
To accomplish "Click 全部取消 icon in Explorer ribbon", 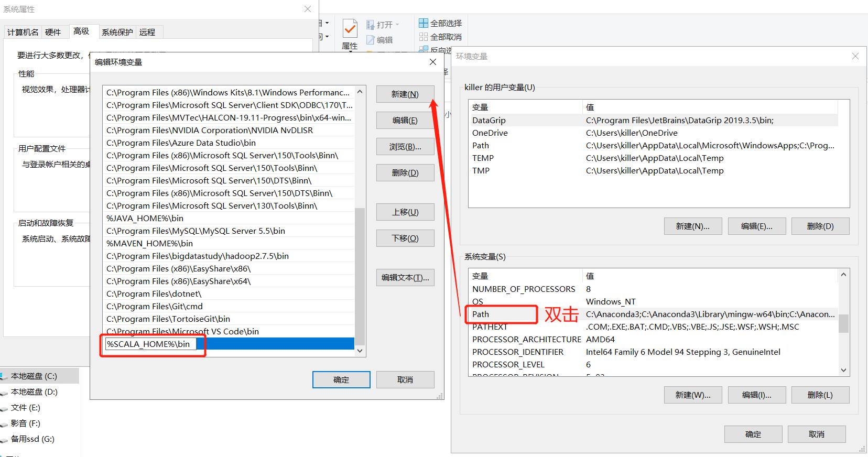I will 424,37.
